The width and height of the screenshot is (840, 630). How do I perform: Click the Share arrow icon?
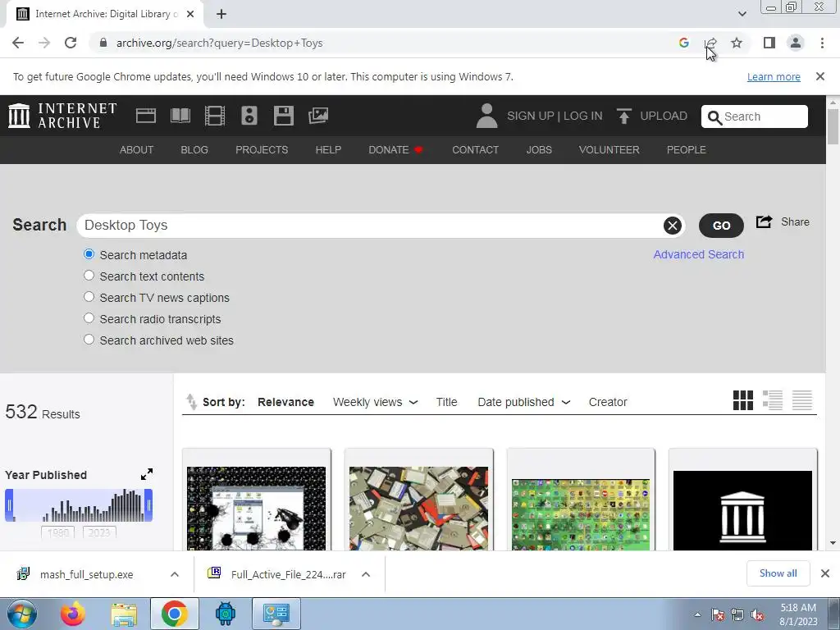click(764, 221)
